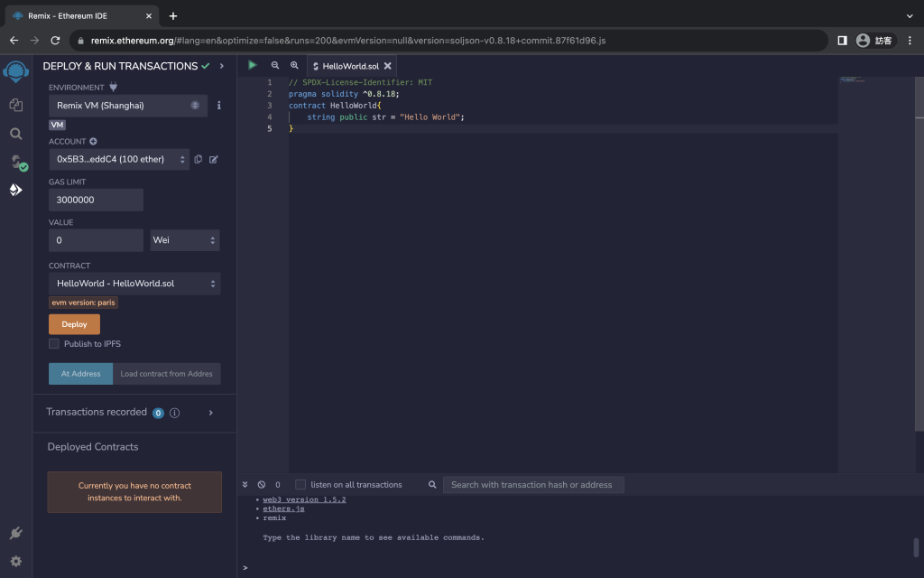Open Plugin Manager plug icon
This screenshot has width=924, height=578.
click(16, 533)
